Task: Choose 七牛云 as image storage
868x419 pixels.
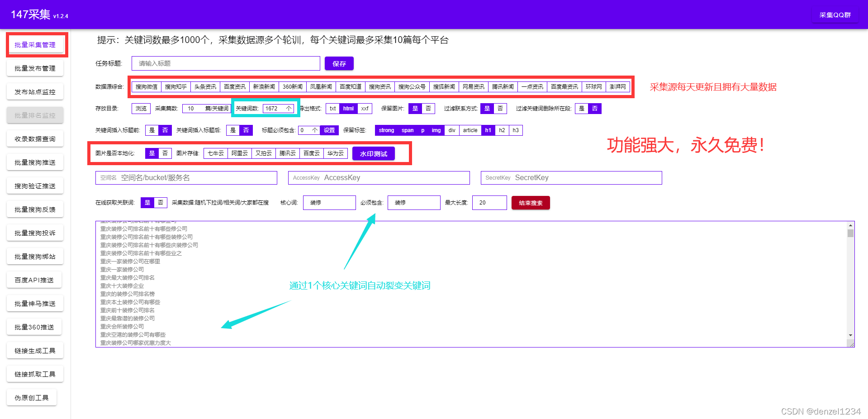Action: coord(215,153)
